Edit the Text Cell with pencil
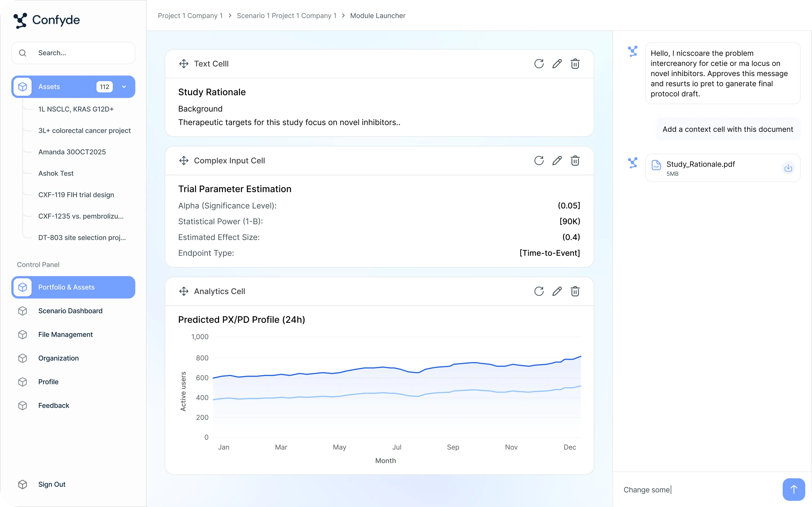 557,64
